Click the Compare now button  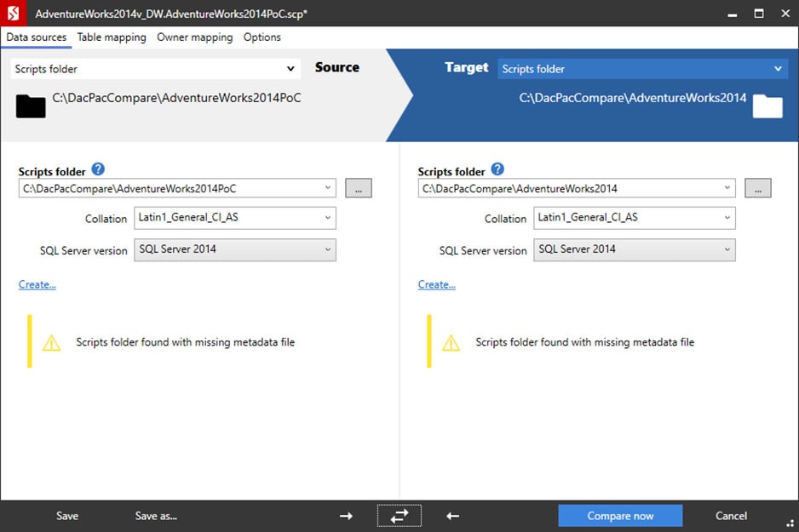620,516
